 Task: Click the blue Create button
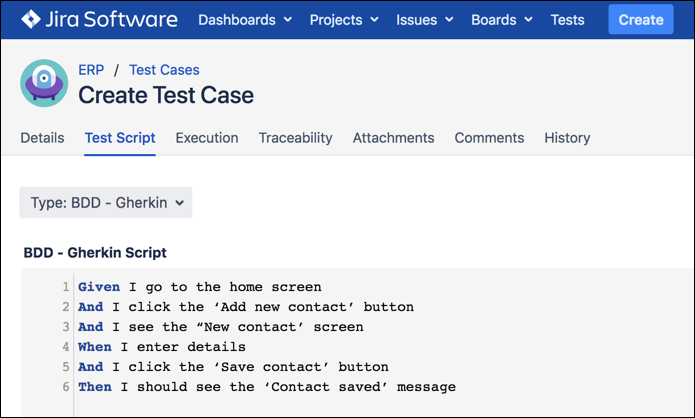641,20
